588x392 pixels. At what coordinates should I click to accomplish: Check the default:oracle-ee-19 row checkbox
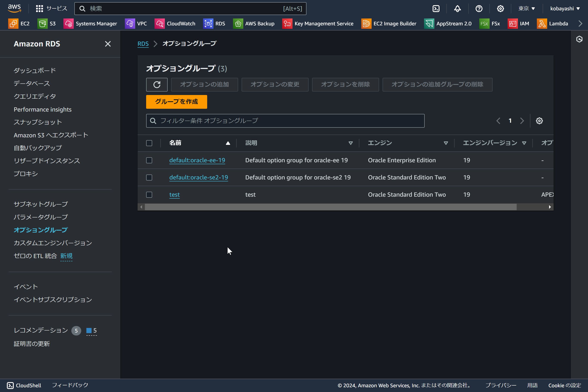tap(149, 160)
